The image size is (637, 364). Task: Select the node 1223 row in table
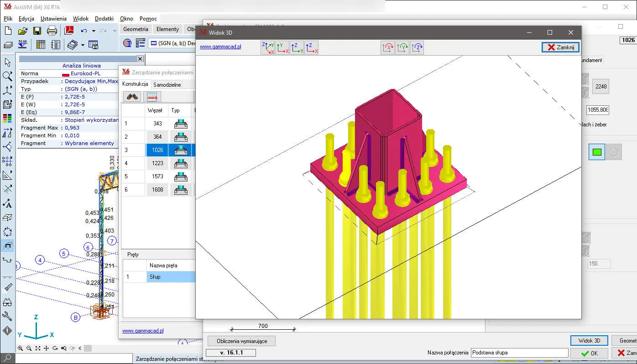(x=157, y=163)
